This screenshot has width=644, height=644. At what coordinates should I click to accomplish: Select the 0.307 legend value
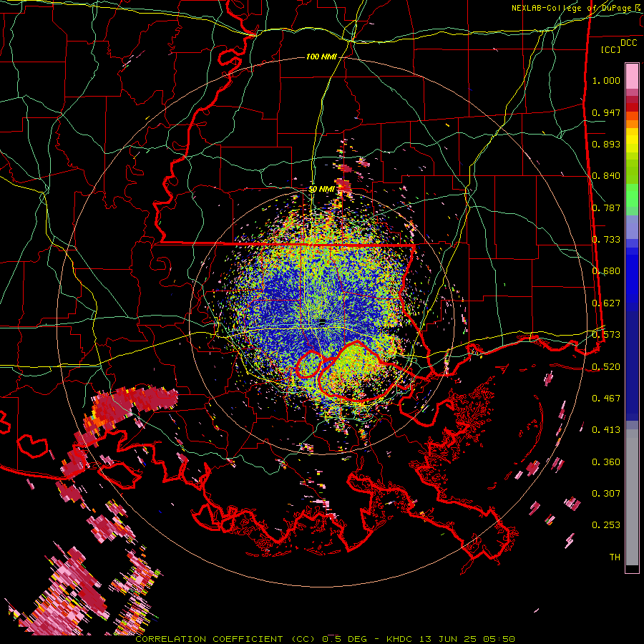pos(606,494)
